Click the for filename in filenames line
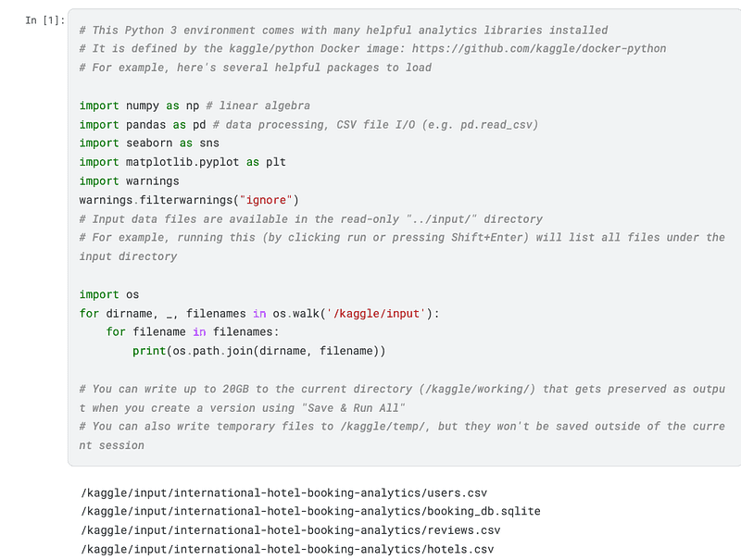Screen dimensions: 741x560 193,332
